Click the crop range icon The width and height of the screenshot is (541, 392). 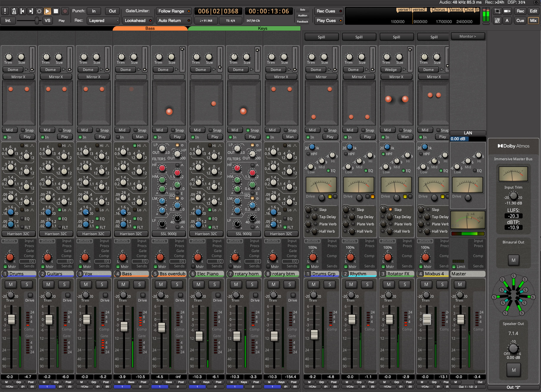(497, 11)
